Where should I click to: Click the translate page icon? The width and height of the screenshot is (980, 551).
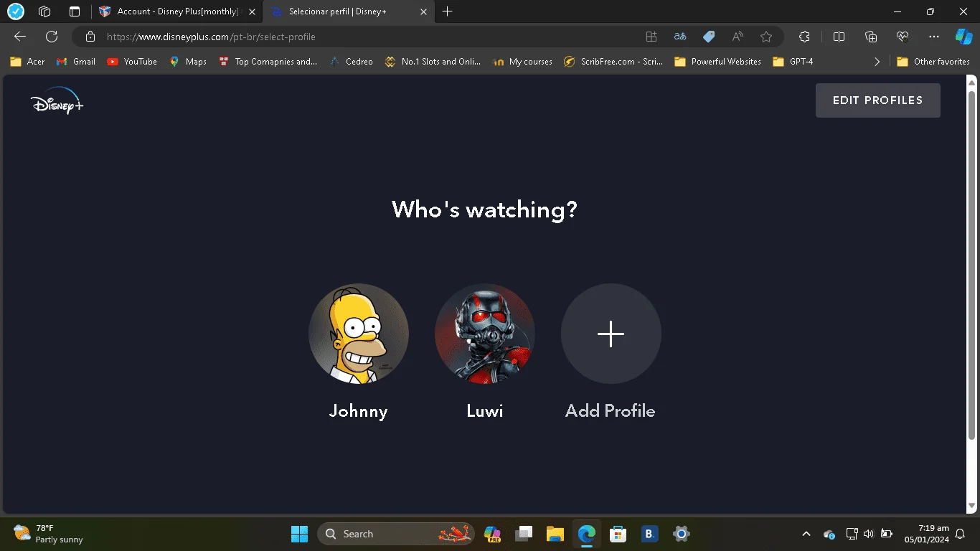[680, 37]
